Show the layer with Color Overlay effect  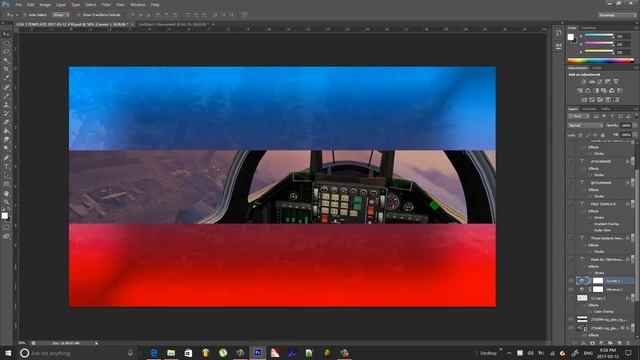571,298
